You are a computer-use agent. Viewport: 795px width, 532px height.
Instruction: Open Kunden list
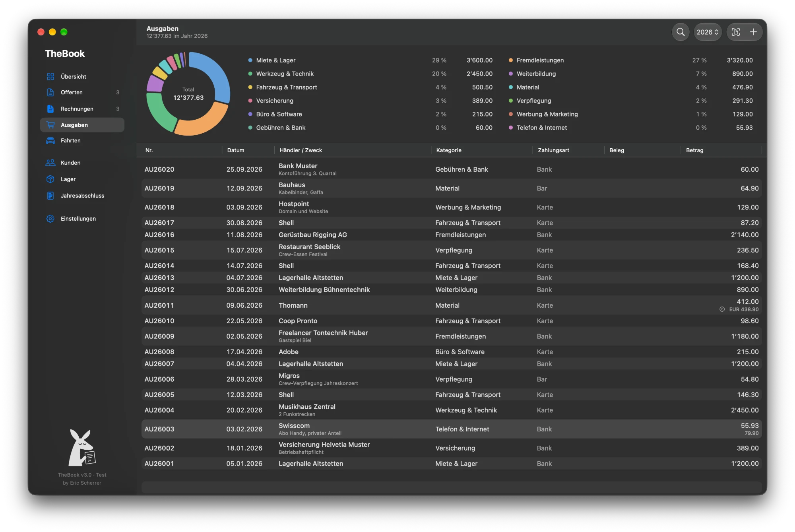(x=82, y=163)
